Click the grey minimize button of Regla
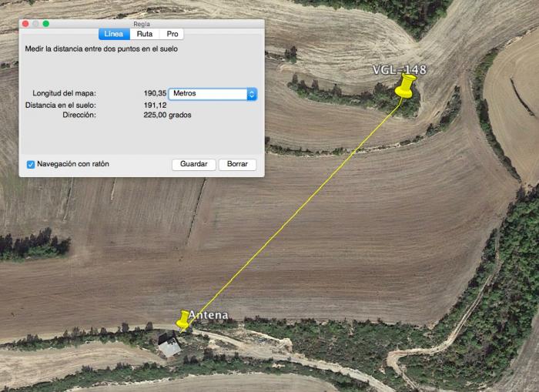 point(35,23)
